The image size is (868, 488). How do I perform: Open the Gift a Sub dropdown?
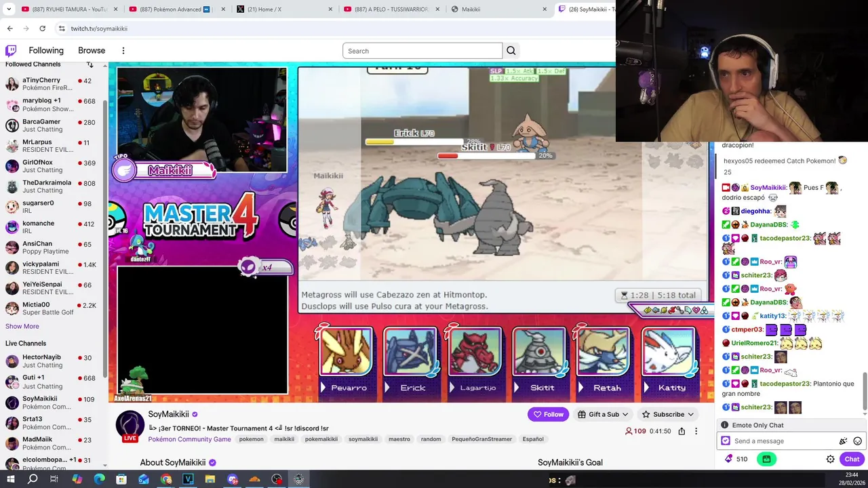(x=603, y=414)
